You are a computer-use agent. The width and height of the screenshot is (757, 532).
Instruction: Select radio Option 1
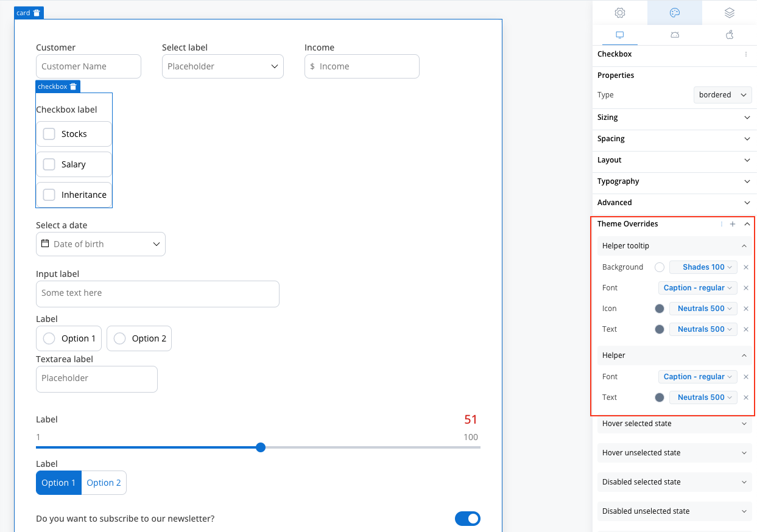click(x=49, y=338)
